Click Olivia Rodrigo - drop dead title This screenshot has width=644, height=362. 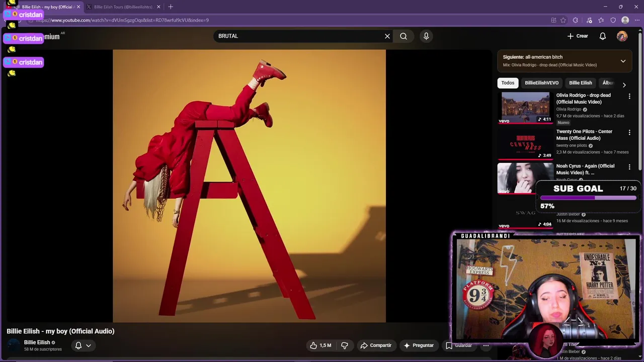[x=584, y=99]
